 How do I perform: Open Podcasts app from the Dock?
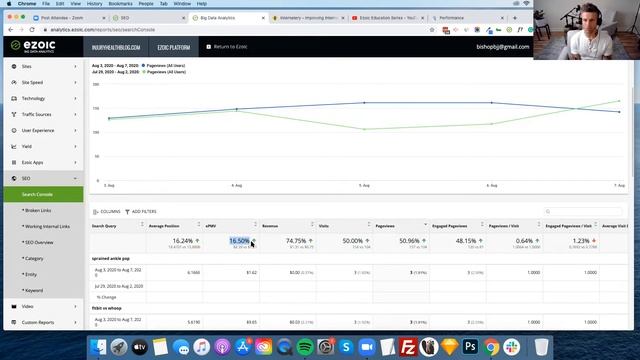pyautogui.click(x=222, y=347)
